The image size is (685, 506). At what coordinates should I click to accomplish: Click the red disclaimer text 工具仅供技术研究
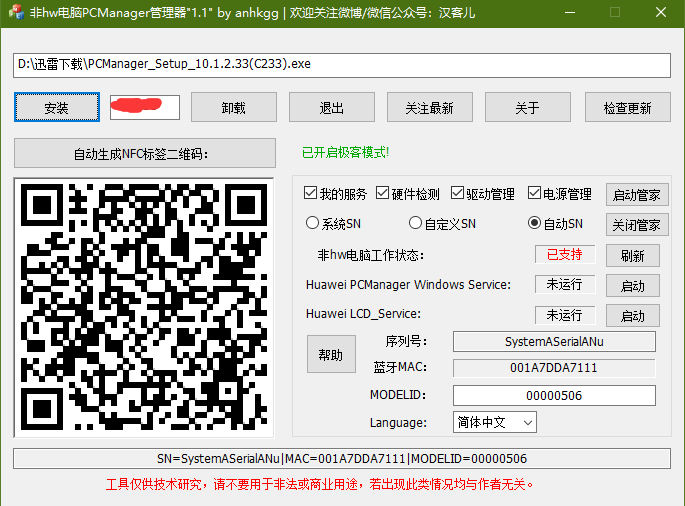[319, 484]
